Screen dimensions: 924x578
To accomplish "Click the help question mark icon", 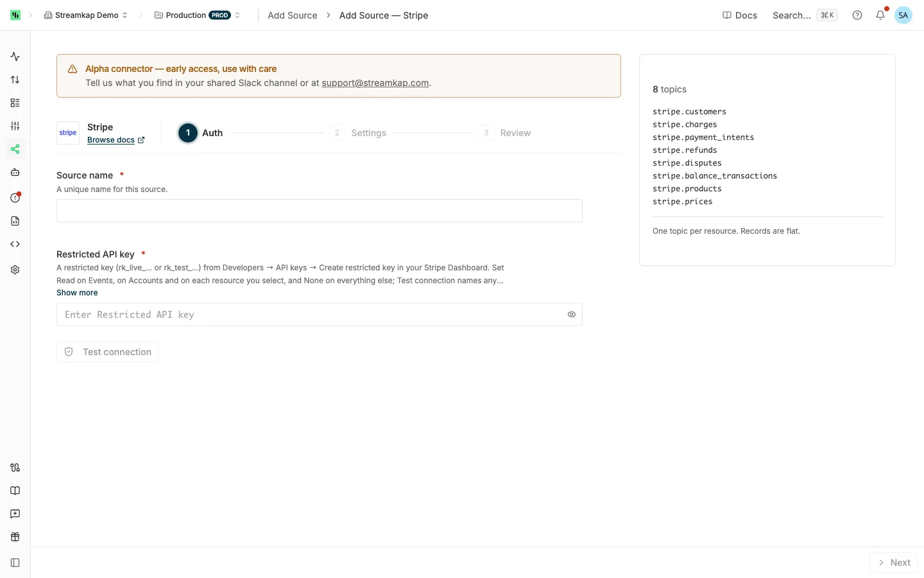I will point(857,15).
